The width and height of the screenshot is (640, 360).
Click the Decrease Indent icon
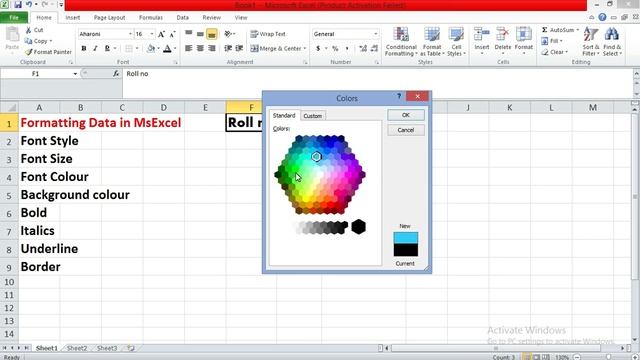tap(228, 48)
